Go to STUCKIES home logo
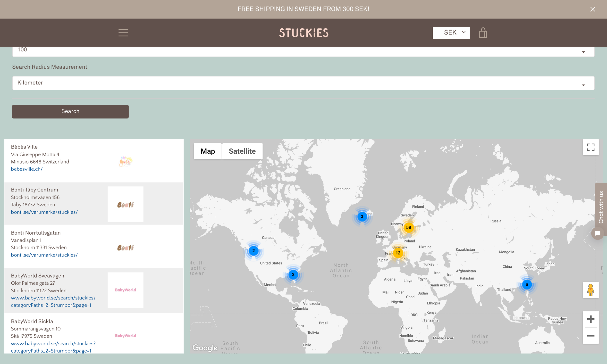 click(303, 33)
